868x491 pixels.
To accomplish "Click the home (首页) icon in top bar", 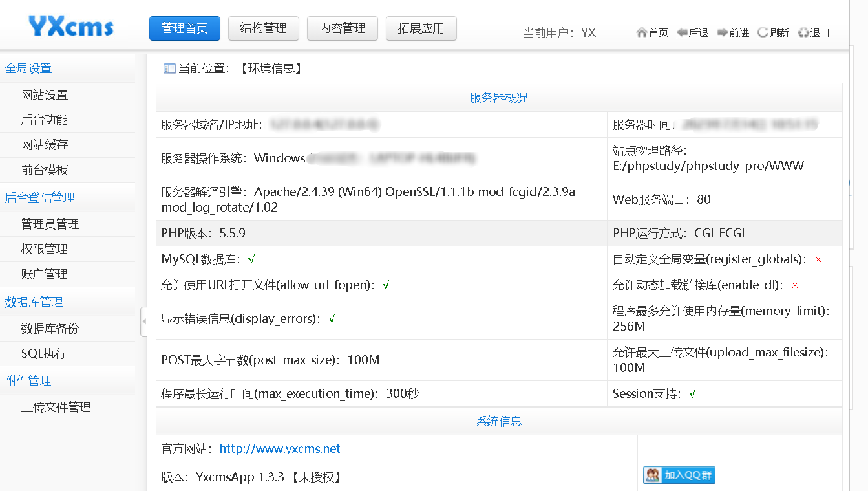I will coord(641,32).
